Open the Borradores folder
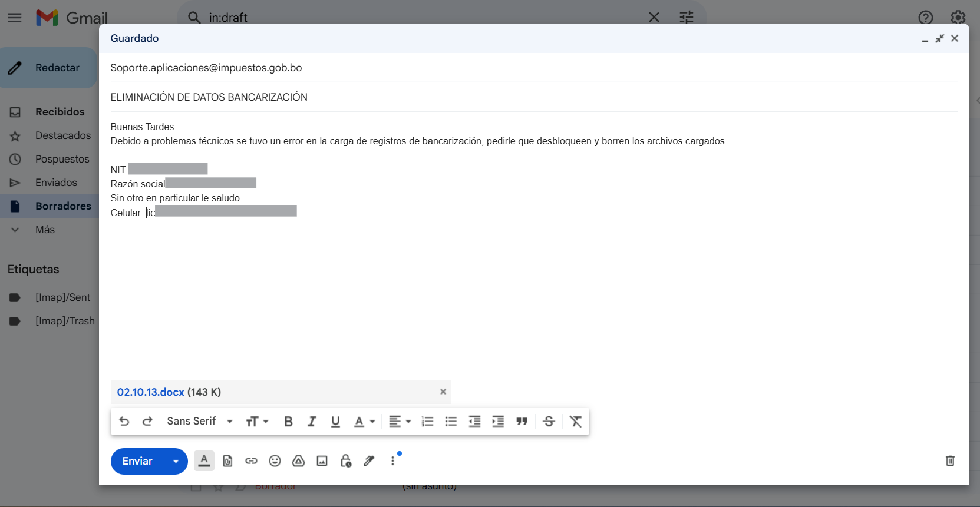 [63, 206]
